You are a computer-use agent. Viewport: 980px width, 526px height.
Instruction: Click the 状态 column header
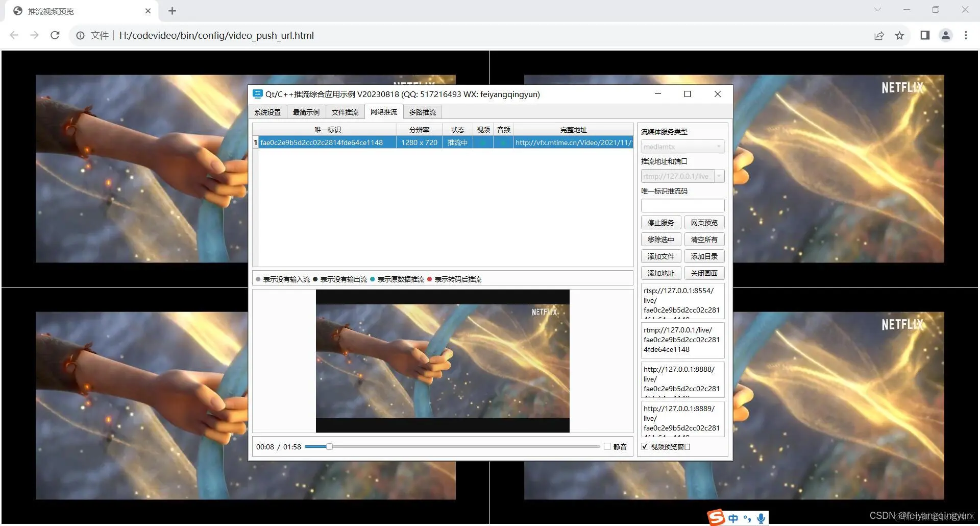click(457, 130)
